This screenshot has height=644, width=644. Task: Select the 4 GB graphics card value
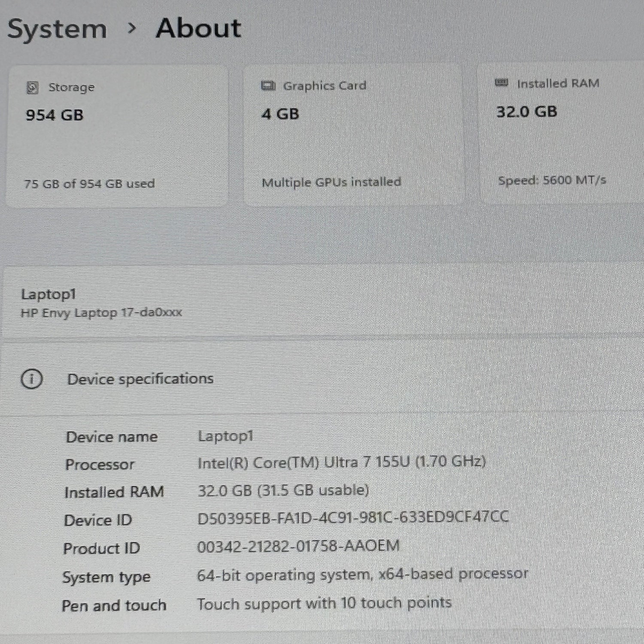coord(280,114)
